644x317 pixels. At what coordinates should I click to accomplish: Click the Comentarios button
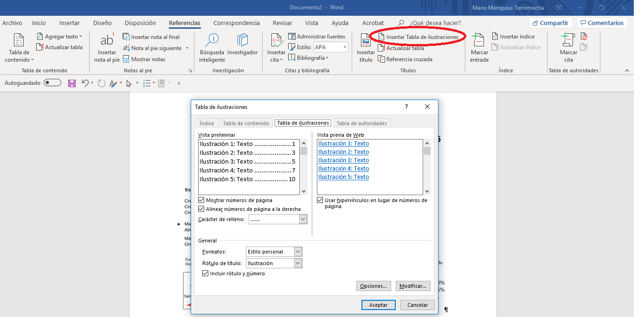point(602,23)
